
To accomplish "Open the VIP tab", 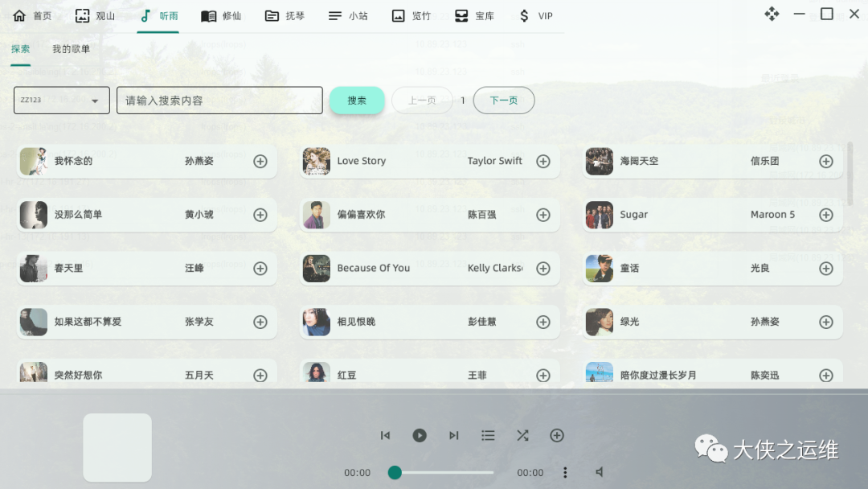I will click(x=536, y=16).
